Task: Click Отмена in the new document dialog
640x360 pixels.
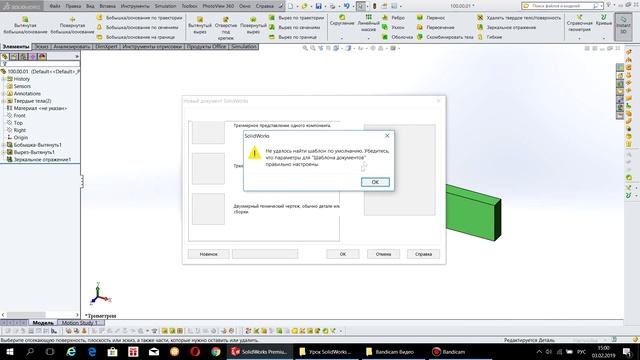Action: click(x=383, y=254)
